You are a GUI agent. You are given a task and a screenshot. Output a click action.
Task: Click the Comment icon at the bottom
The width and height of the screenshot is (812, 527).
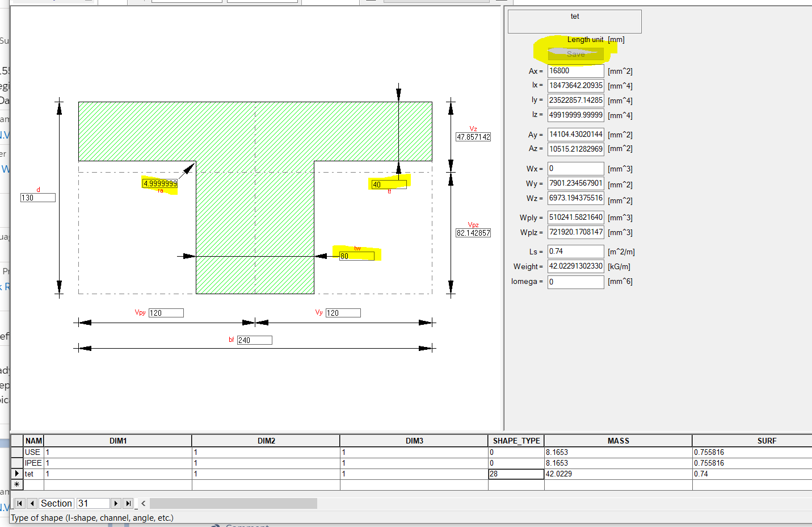216,525
